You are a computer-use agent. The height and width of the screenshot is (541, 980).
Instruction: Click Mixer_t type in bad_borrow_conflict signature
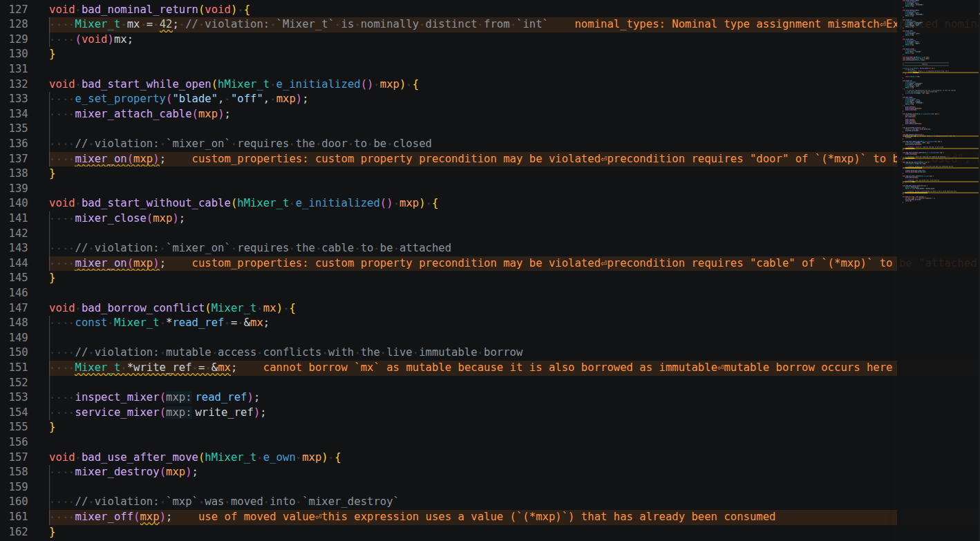pyautogui.click(x=234, y=308)
